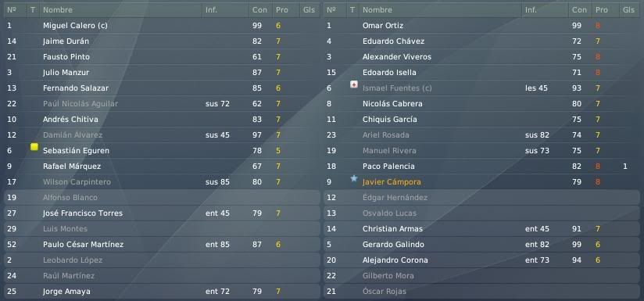The width and height of the screenshot is (644, 301).
Task: Open Paulo César Martínez player profile
Action: (x=83, y=245)
